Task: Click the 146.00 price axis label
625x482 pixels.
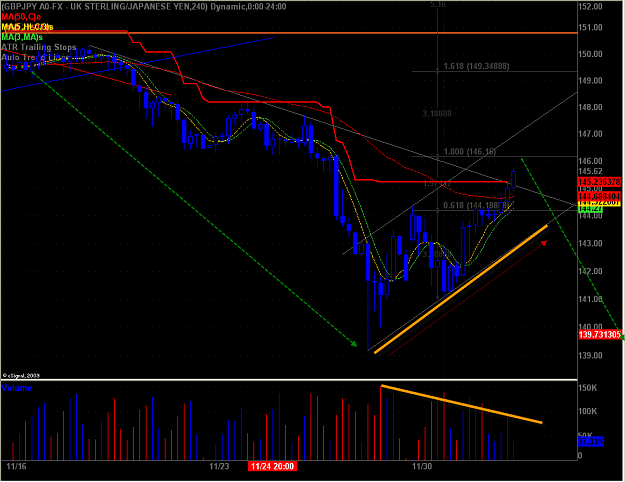Action: (590, 161)
